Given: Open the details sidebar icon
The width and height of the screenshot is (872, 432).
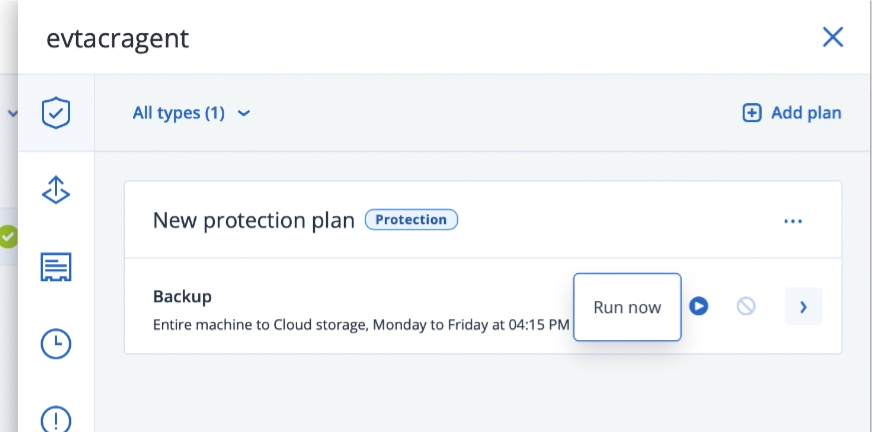Looking at the screenshot, I should tap(56, 267).
